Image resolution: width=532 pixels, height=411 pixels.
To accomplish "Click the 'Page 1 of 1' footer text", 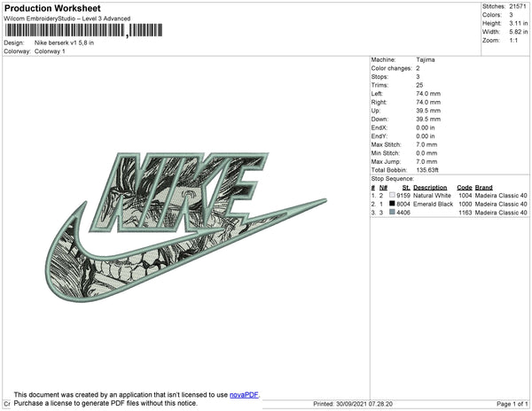I will 512,404.
